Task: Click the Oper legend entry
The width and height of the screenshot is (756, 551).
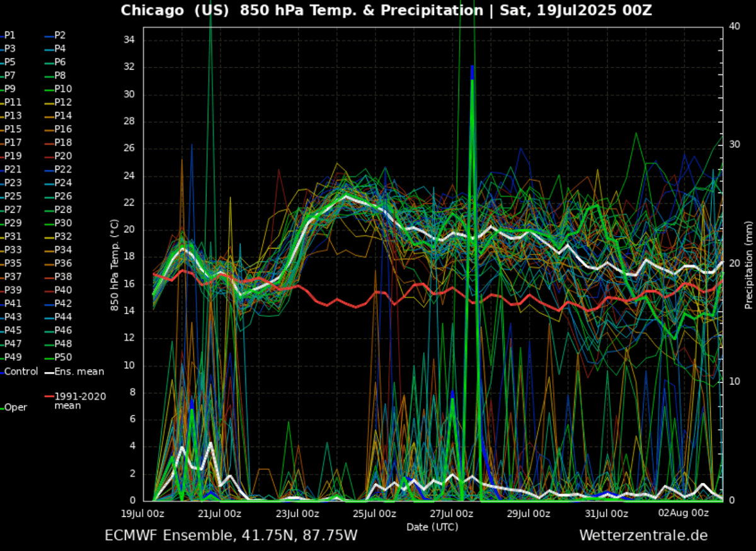Action: 16,407
